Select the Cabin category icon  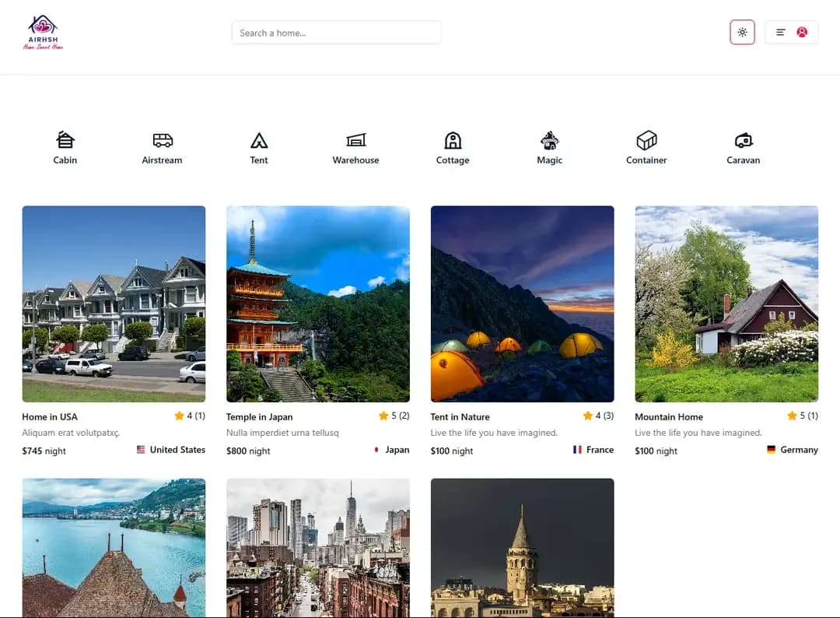tap(65, 140)
